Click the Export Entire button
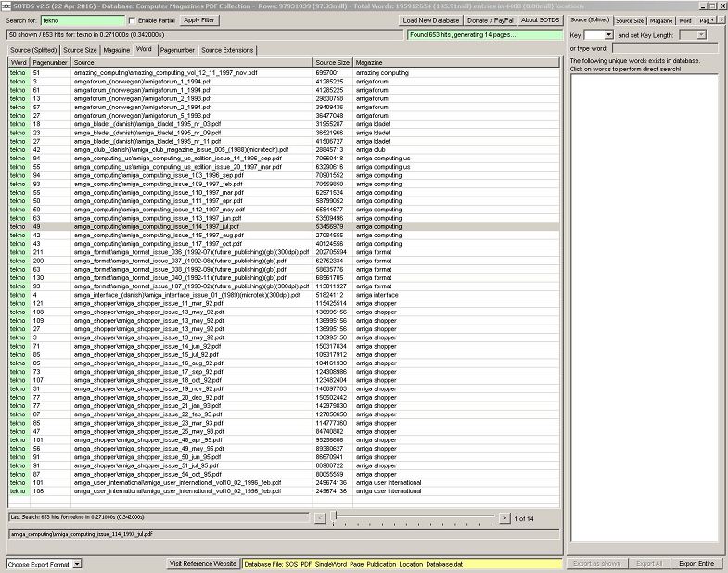 696,563
